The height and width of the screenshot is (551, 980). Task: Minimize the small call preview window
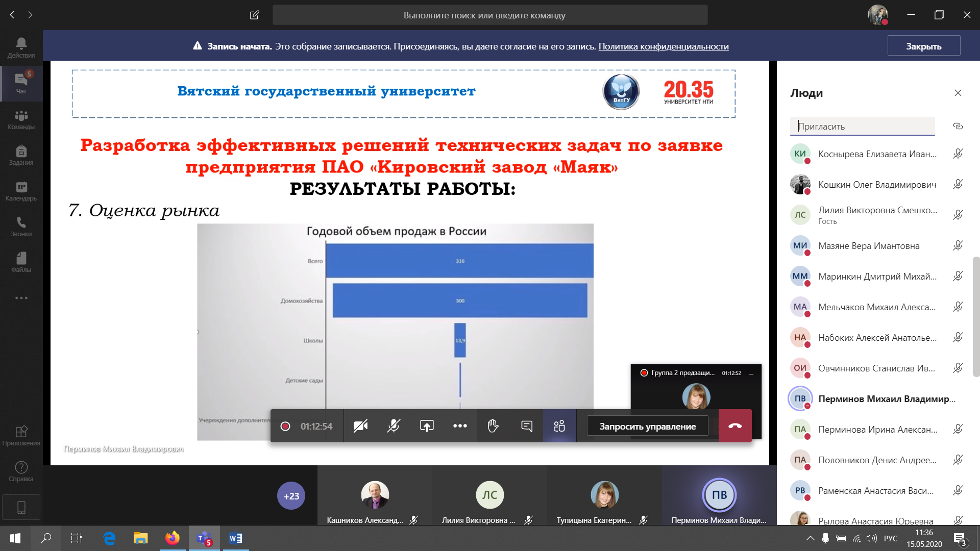(x=751, y=373)
